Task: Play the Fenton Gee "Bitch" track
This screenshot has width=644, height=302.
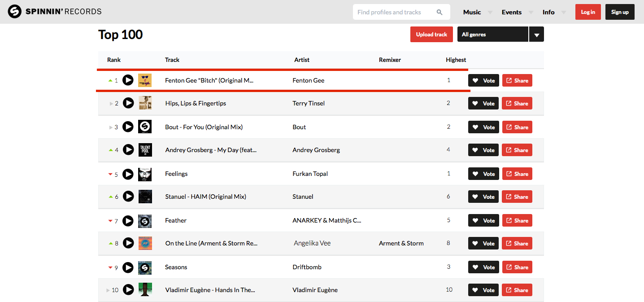Action: coord(128,80)
